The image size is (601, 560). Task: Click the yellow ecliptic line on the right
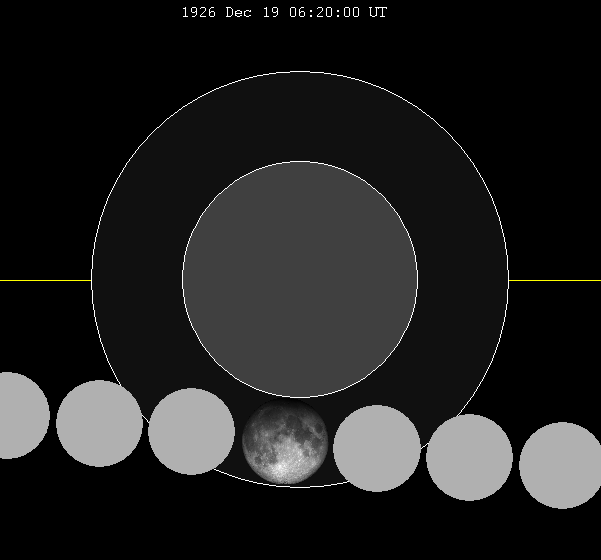coord(554,280)
